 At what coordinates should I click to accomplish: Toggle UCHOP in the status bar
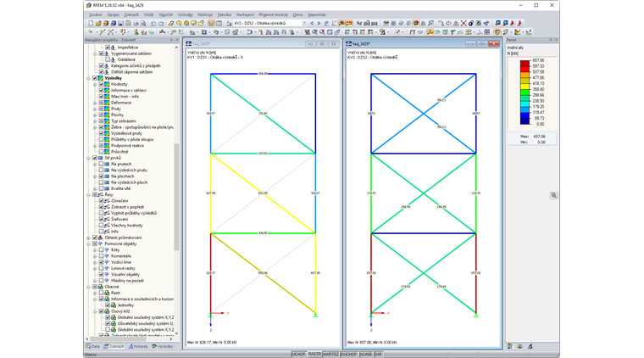298,355
